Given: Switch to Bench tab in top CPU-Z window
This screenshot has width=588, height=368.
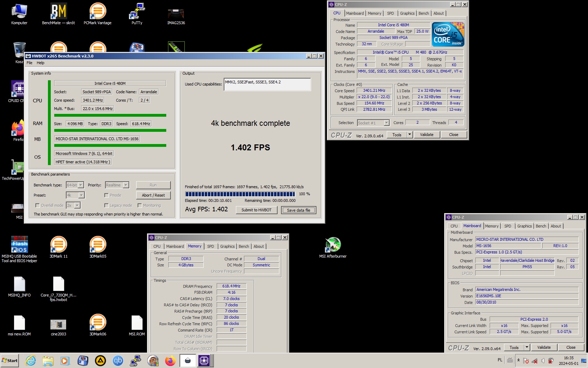Looking at the screenshot, I should point(423,13).
